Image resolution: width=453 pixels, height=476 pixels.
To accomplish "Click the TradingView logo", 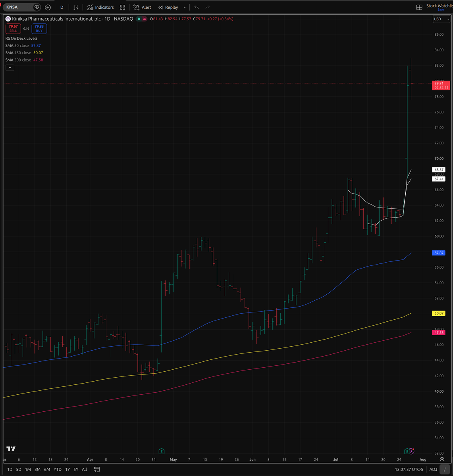I will 11,449.
